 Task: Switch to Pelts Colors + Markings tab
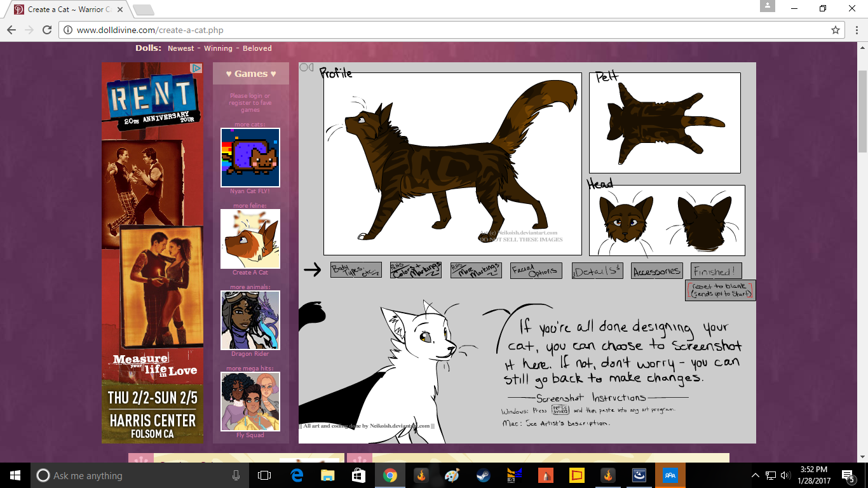pyautogui.click(x=416, y=270)
